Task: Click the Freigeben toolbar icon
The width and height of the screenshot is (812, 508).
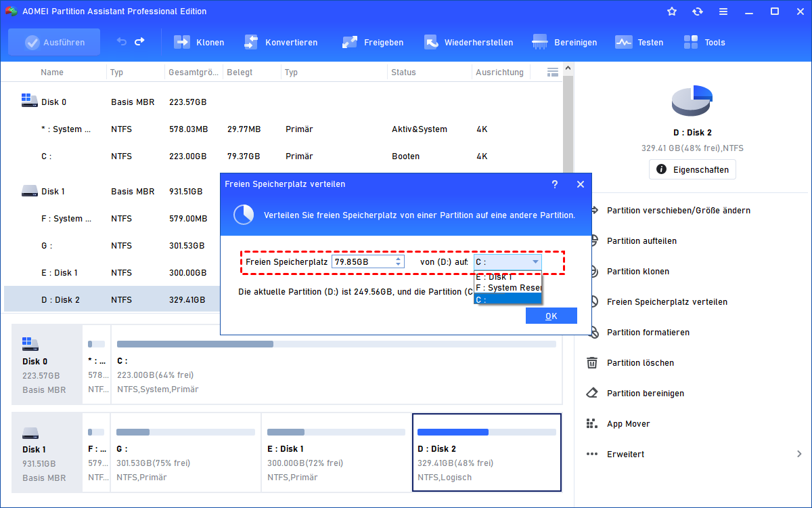Action: coord(350,42)
